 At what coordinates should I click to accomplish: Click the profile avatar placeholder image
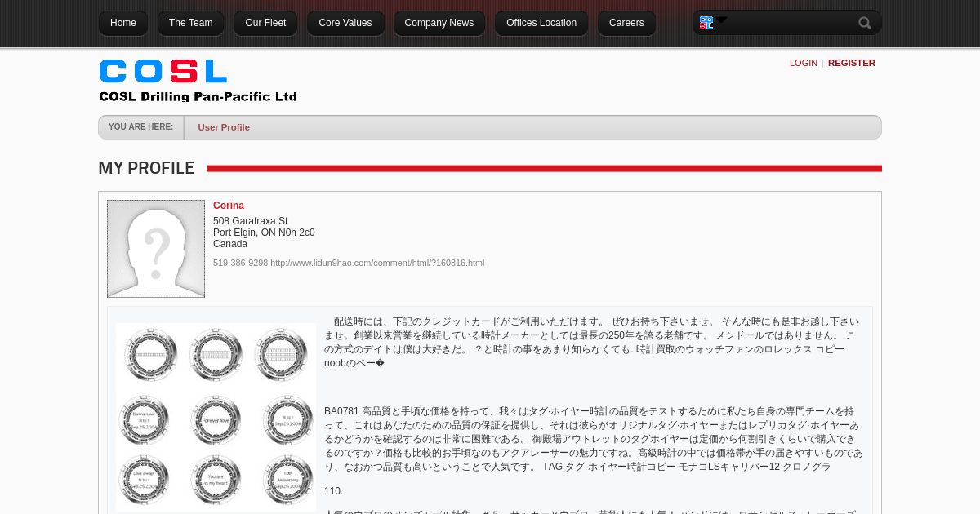[x=156, y=249]
